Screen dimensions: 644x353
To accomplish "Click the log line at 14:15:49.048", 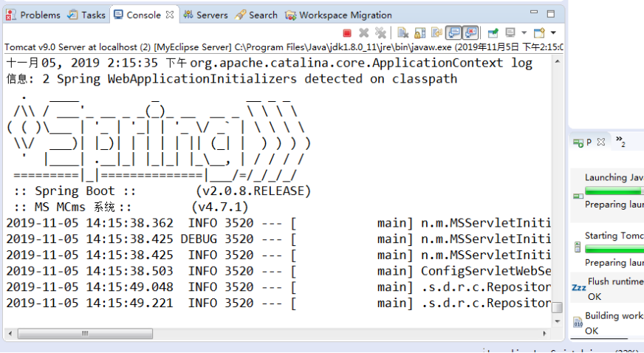I will pyautogui.click(x=278, y=287).
